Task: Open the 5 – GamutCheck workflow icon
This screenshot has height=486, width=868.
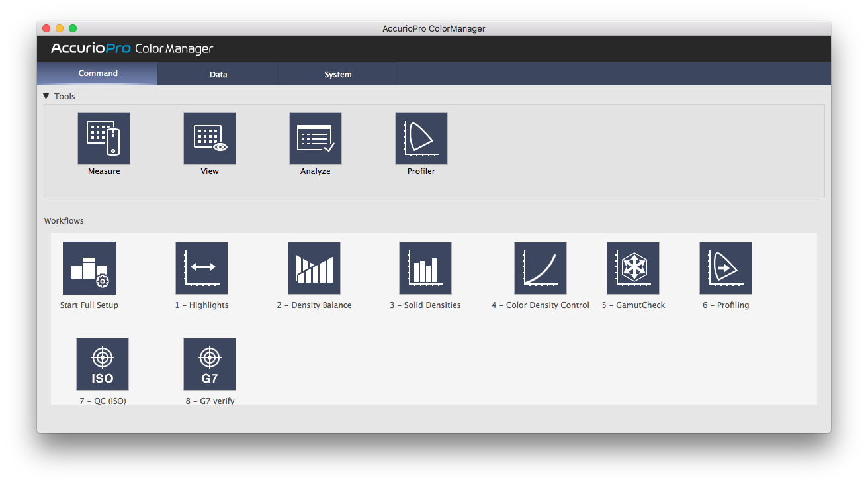Action: tap(633, 268)
